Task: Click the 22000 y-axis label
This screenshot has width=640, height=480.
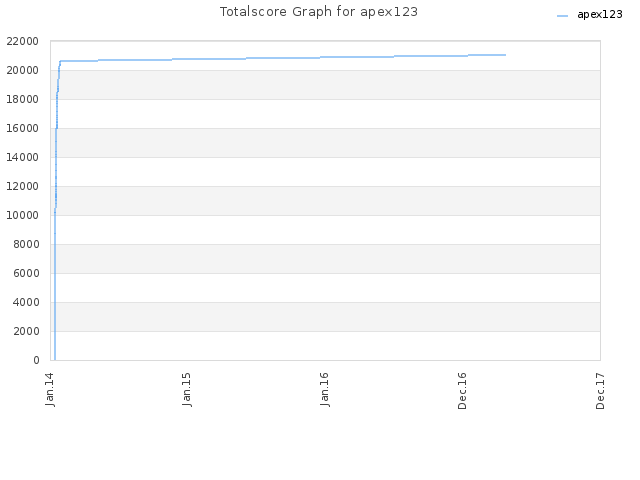Action: pyautogui.click(x=22, y=41)
